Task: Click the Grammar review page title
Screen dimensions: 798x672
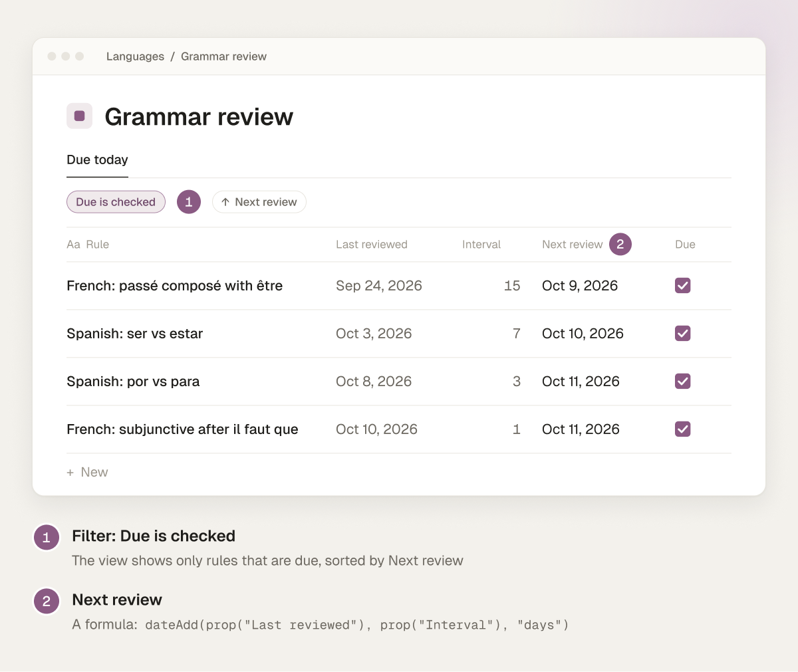Action: (x=199, y=116)
